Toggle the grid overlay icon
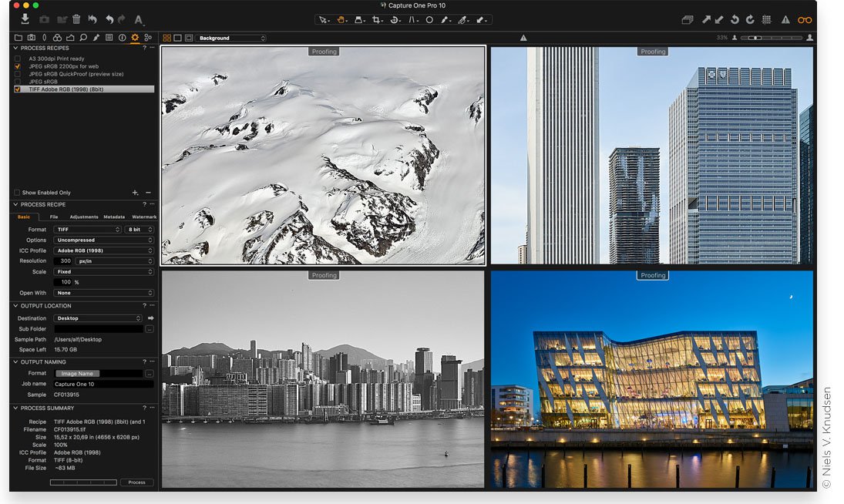Image resolution: width=844 pixels, height=504 pixels. point(767,20)
